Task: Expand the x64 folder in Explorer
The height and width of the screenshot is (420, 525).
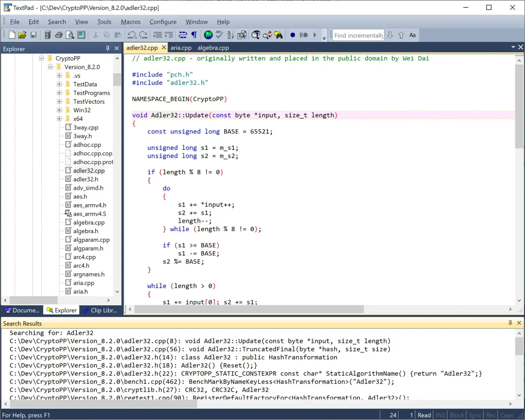Action: pyautogui.click(x=59, y=119)
